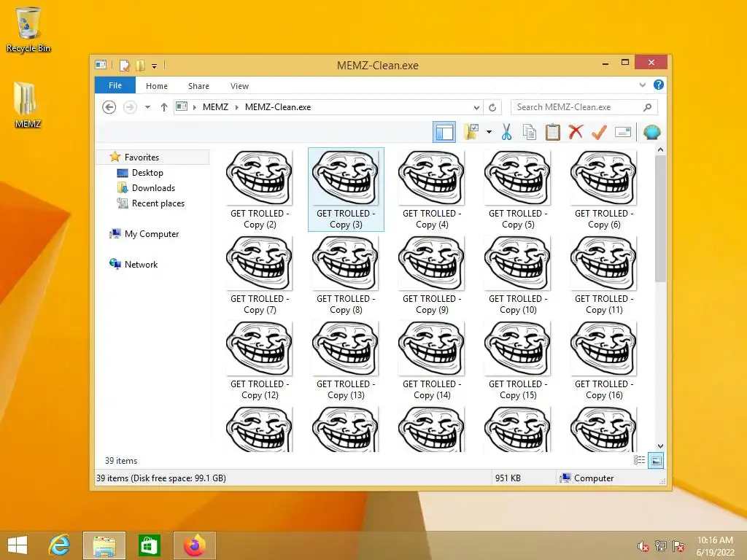Click the Recycle Bin desktop icon
This screenshot has height=560, width=747.
[28, 29]
